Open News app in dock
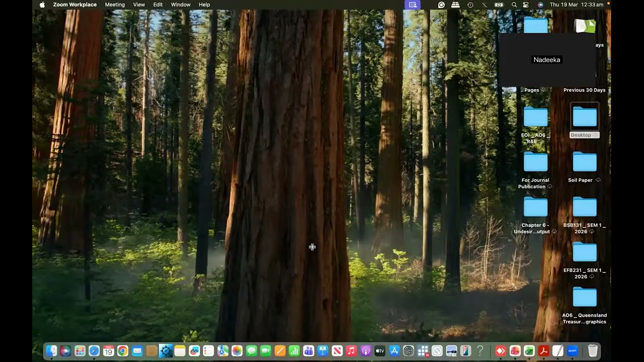 [x=337, y=351]
